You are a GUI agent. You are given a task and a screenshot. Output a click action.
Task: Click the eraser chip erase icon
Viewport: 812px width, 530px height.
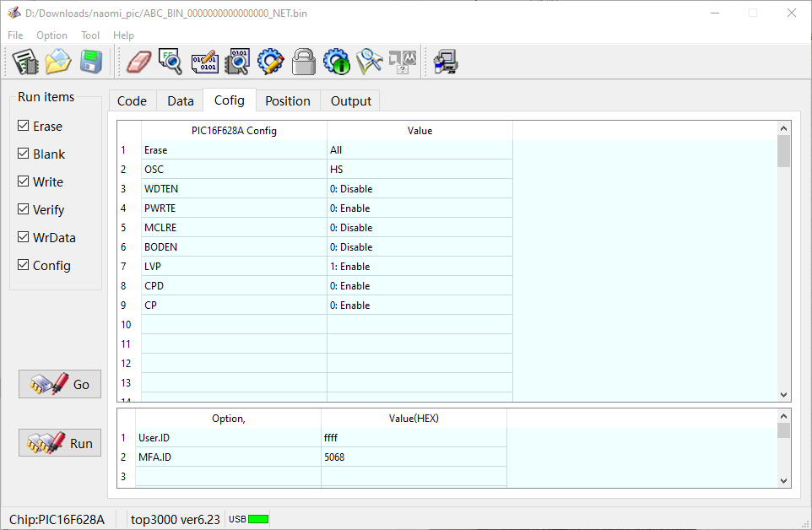coord(138,62)
